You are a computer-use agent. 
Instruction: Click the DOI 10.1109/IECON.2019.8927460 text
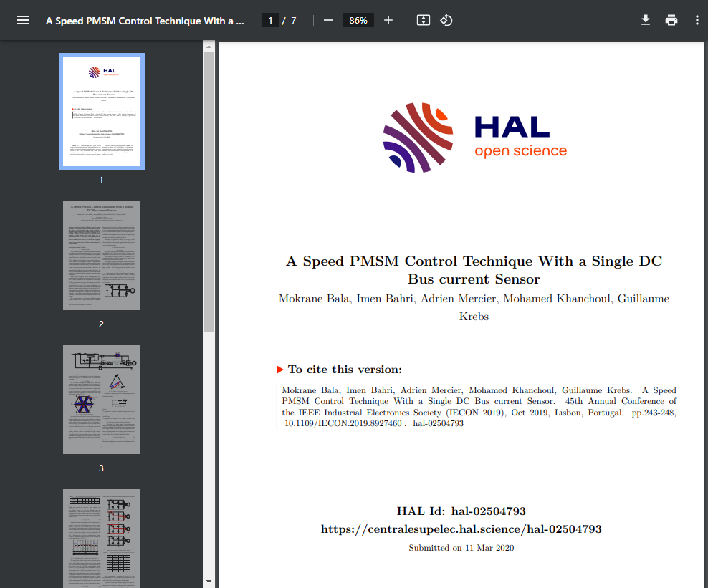point(343,423)
